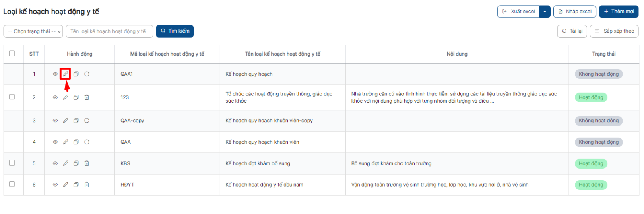
Task: Edit row KBS with the pencil icon
Action: pyautogui.click(x=66, y=163)
